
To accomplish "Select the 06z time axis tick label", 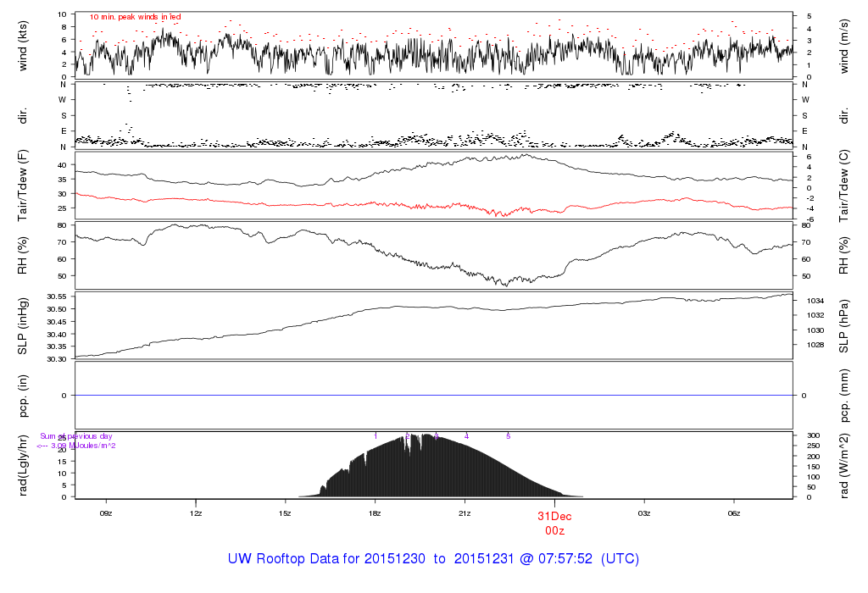I will click(734, 513).
